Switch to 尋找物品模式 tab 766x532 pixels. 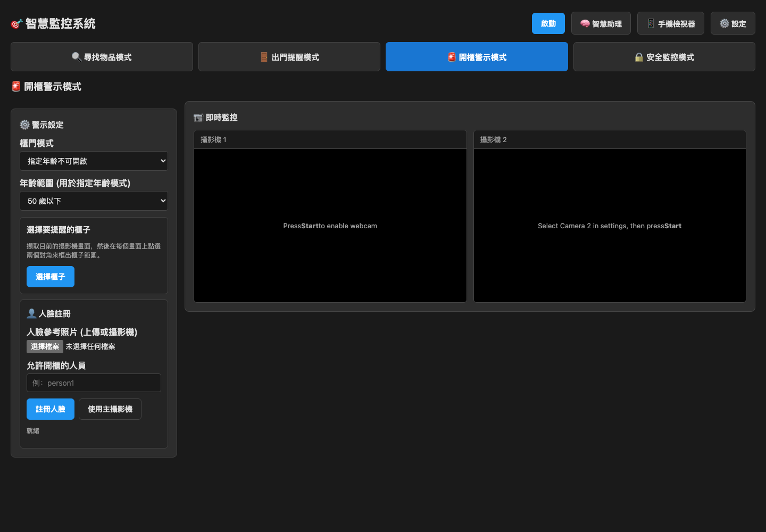(x=102, y=57)
